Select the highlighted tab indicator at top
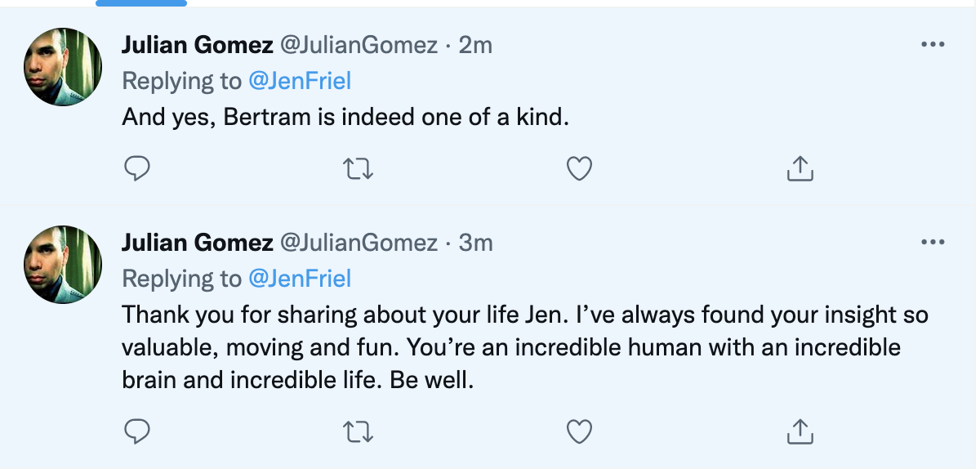 [141, 3]
